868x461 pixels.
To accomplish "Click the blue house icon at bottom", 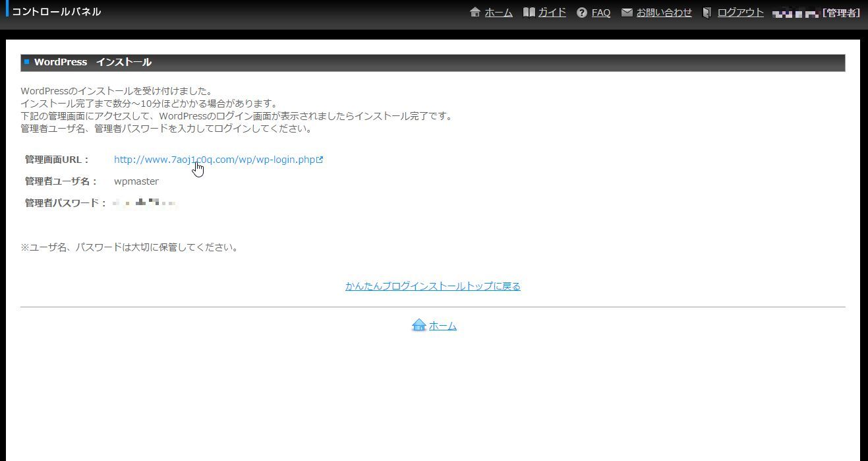I will 419,325.
